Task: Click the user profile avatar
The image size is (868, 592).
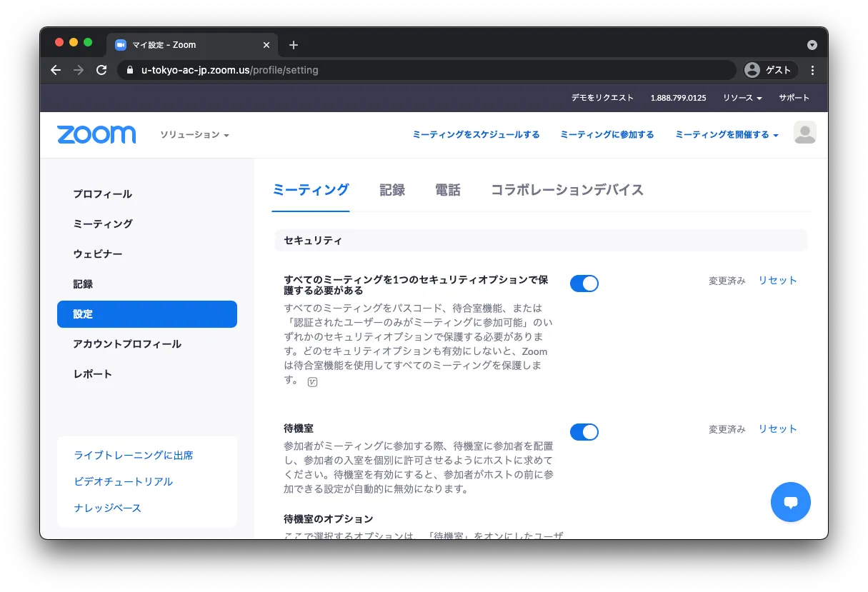Action: [804, 133]
